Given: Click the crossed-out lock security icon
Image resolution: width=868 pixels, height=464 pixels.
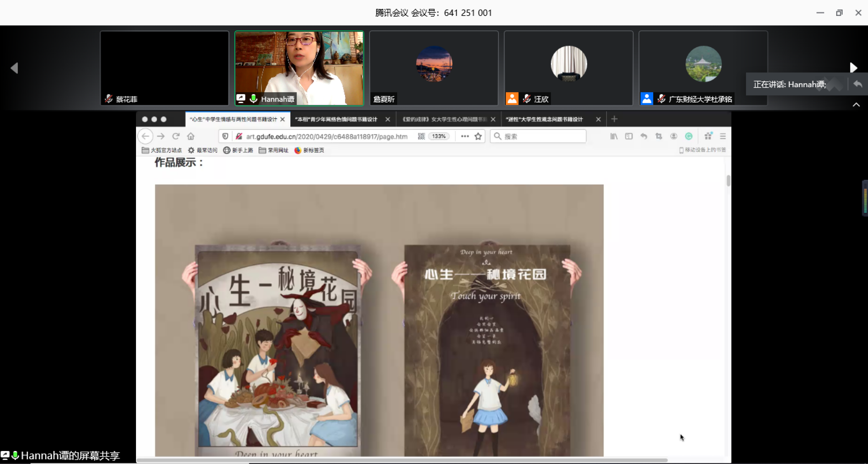Looking at the screenshot, I should 239,136.
